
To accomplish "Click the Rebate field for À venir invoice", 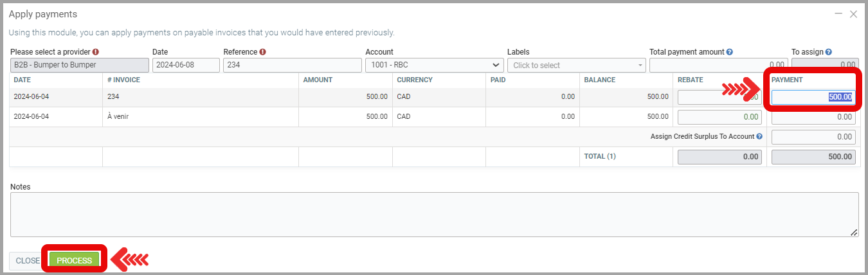I will coord(719,117).
